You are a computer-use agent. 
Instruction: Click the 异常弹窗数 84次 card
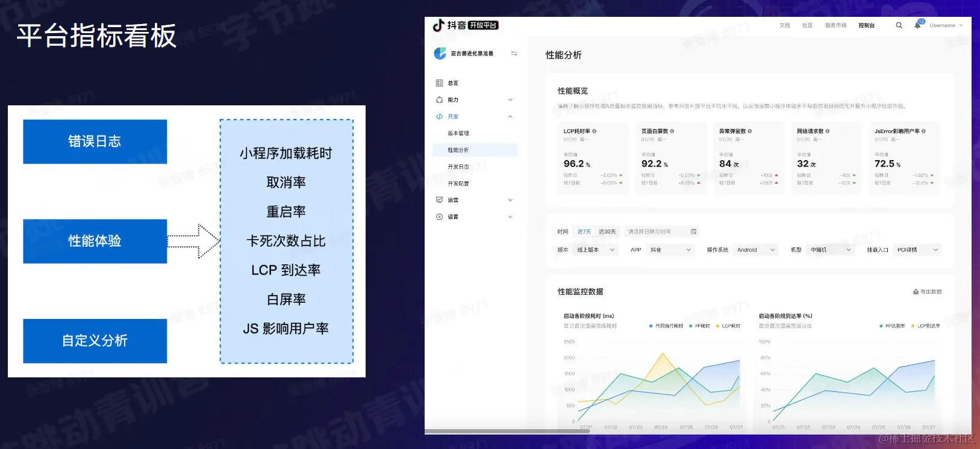click(x=749, y=158)
